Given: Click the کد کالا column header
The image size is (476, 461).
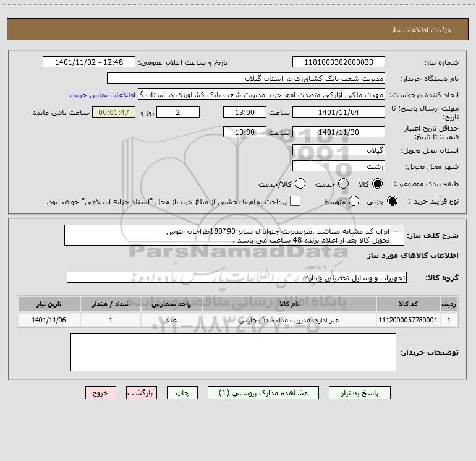Looking at the screenshot, I should pos(408,304).
